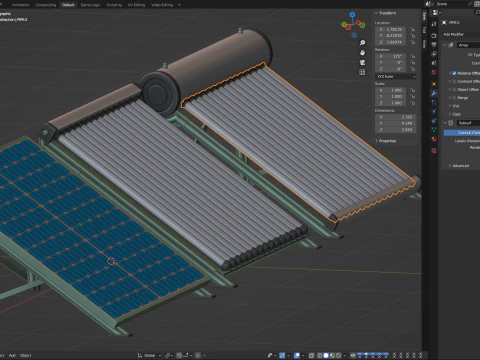Image resolution: width=480 pixels, height=360 pixels.
Task: Open the Output properties tab icon
Action: pos(434,44)
